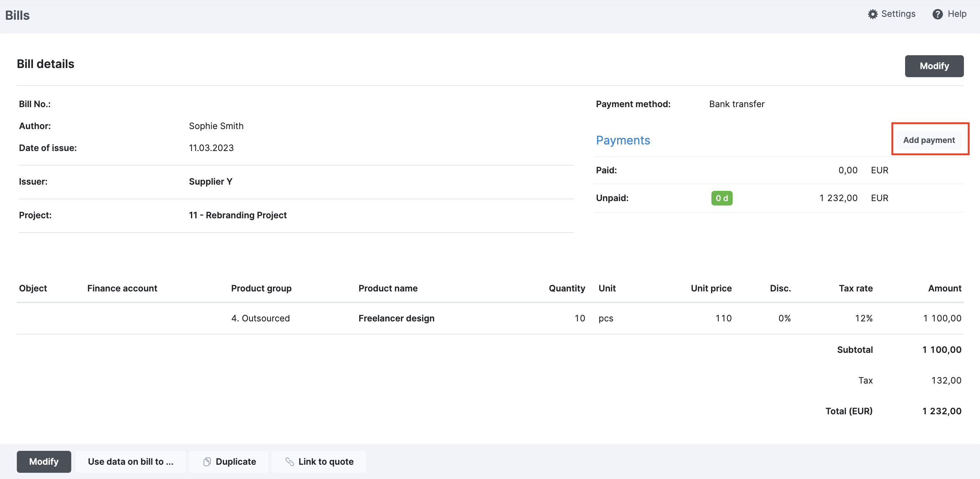The height and width of the screenshot is (479, 980).
Task: Click the Subtotal label
Action: [x=855, y=350]
